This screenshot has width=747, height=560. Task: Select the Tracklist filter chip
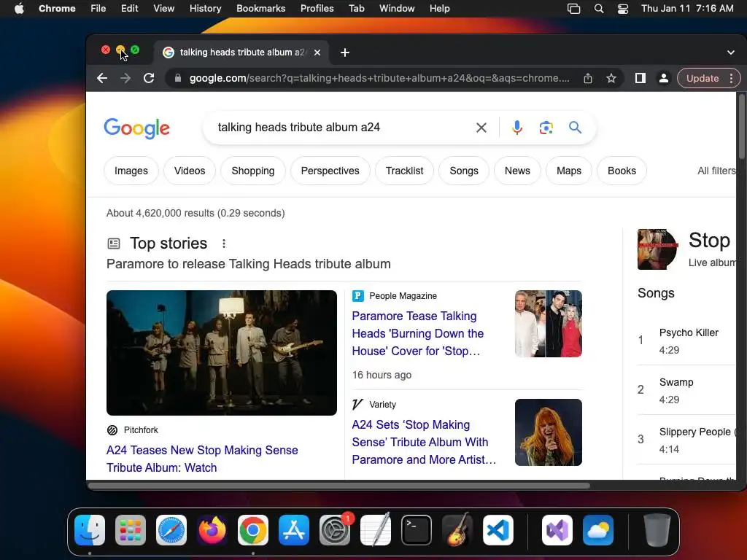pyautogui.click(x=404, y=171)
